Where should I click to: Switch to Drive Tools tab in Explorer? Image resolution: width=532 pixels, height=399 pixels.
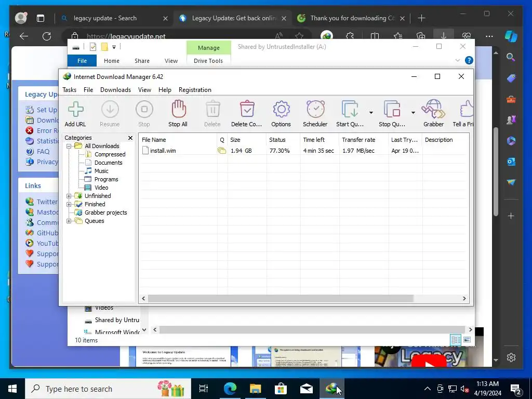(x=208, y=61)
